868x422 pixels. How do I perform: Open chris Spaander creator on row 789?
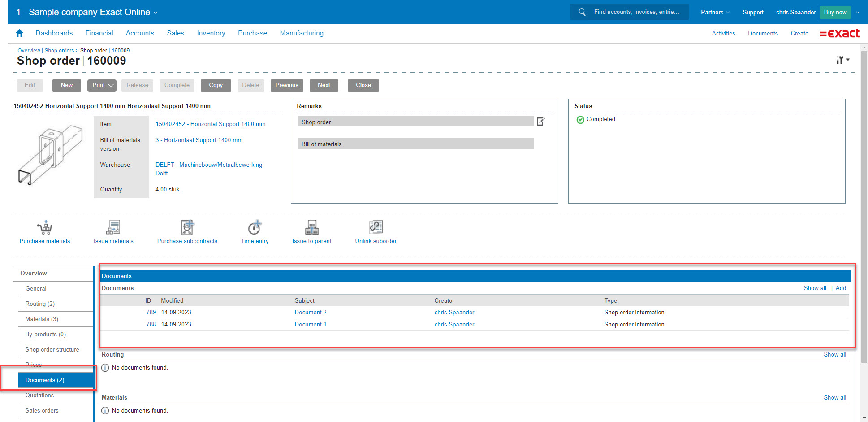point(454,313)
